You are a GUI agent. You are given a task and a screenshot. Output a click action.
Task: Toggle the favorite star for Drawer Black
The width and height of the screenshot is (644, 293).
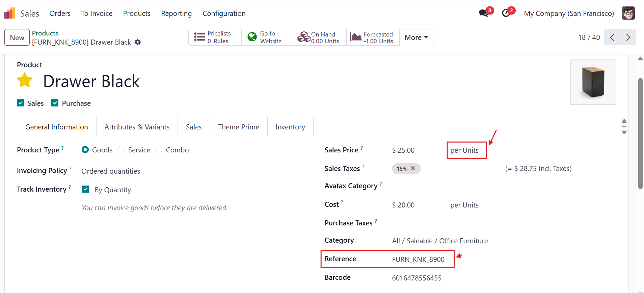pos(25,81)
